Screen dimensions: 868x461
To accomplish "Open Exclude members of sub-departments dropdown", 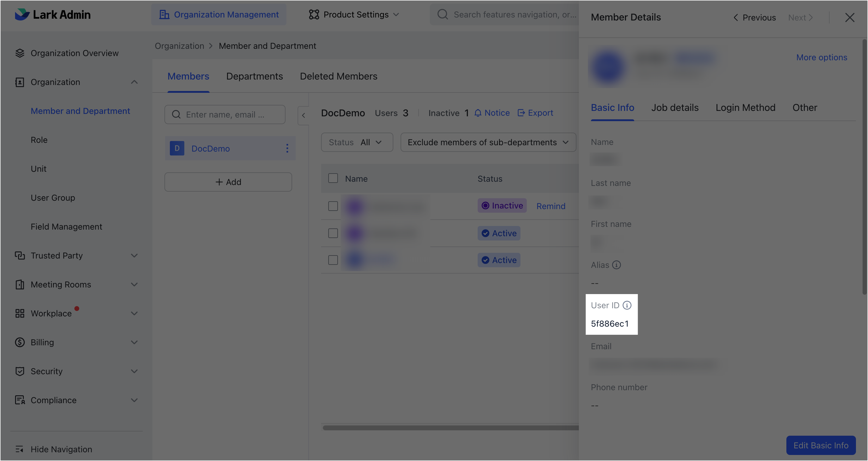I will (x=488, y=142).
